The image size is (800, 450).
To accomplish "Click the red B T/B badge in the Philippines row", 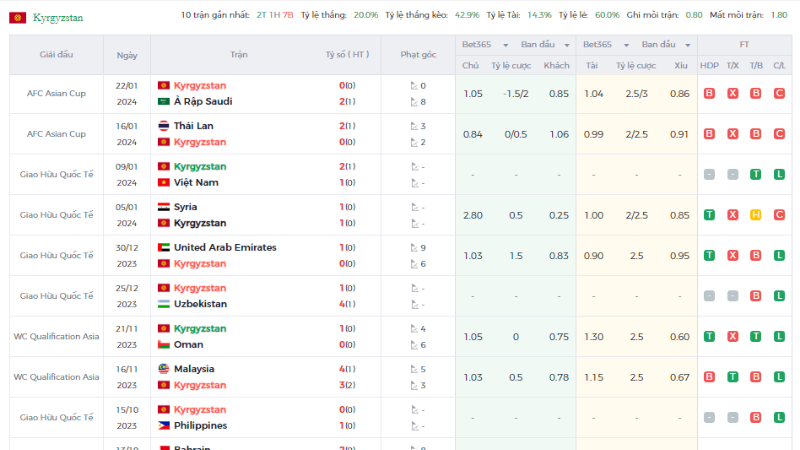I will tap(756, 417).
